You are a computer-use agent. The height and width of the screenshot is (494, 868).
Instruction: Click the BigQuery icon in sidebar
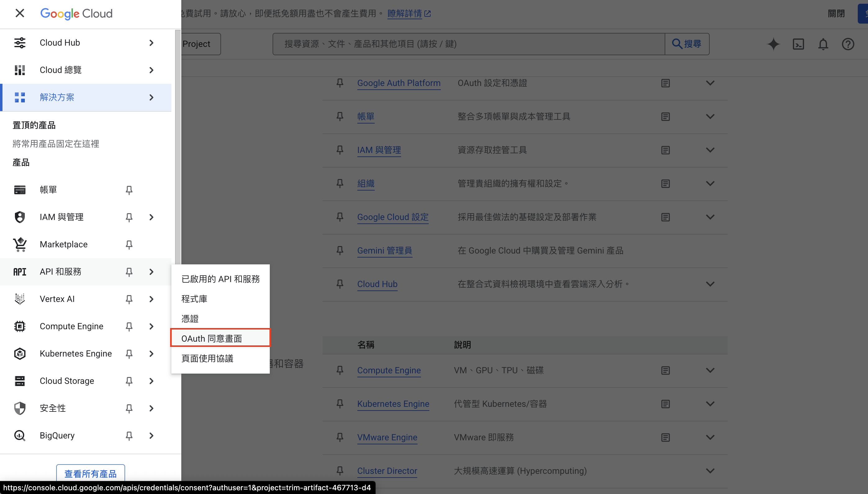pos(20,435)
